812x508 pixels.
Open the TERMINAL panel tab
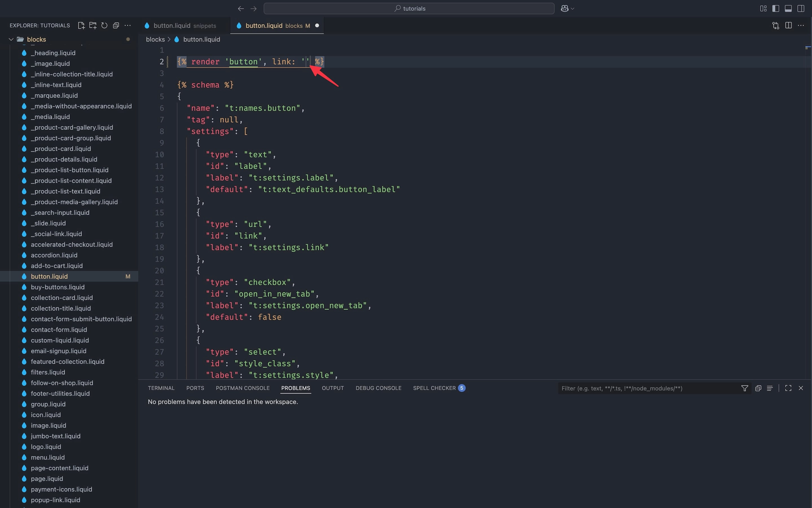coord(161,388)
